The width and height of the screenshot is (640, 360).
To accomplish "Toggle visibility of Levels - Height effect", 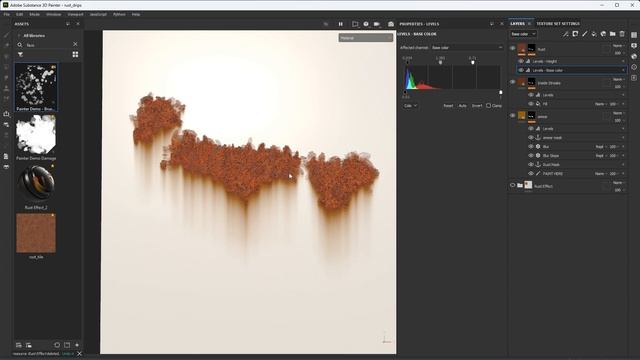I will (521, 61).
